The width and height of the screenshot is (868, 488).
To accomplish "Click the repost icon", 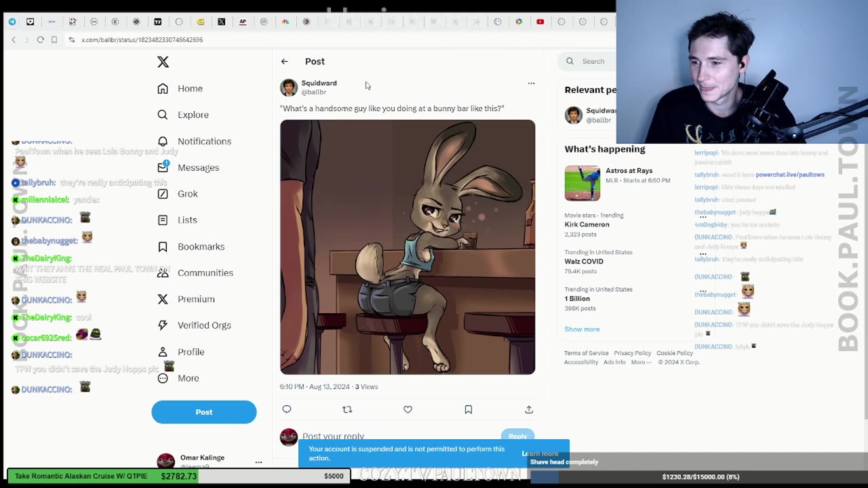I will click(347, 409).
